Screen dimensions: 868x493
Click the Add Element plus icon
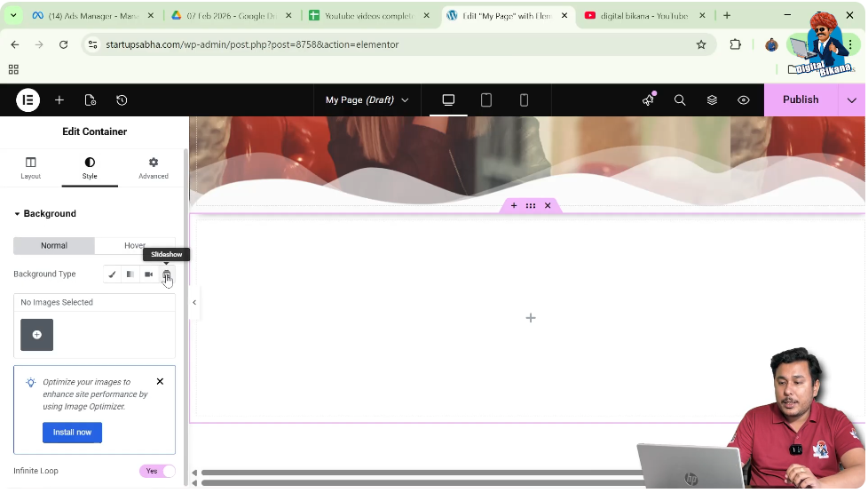pyautogui.click(x=59, y=100)
